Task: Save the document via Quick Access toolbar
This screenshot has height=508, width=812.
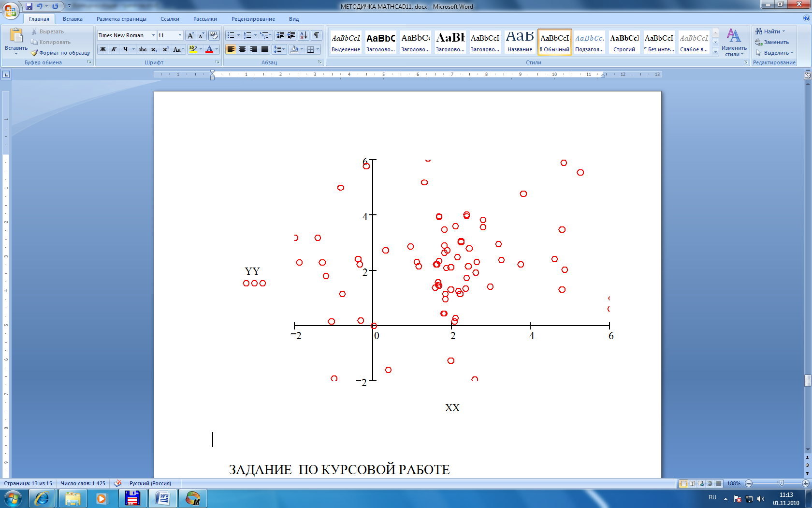Action: pos(29,6)
